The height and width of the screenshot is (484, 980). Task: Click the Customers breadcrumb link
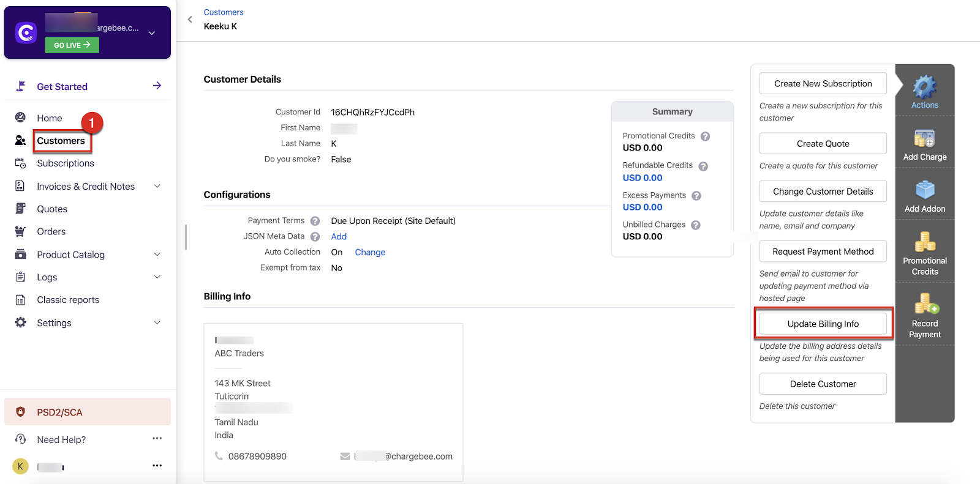tap(224, 12)
